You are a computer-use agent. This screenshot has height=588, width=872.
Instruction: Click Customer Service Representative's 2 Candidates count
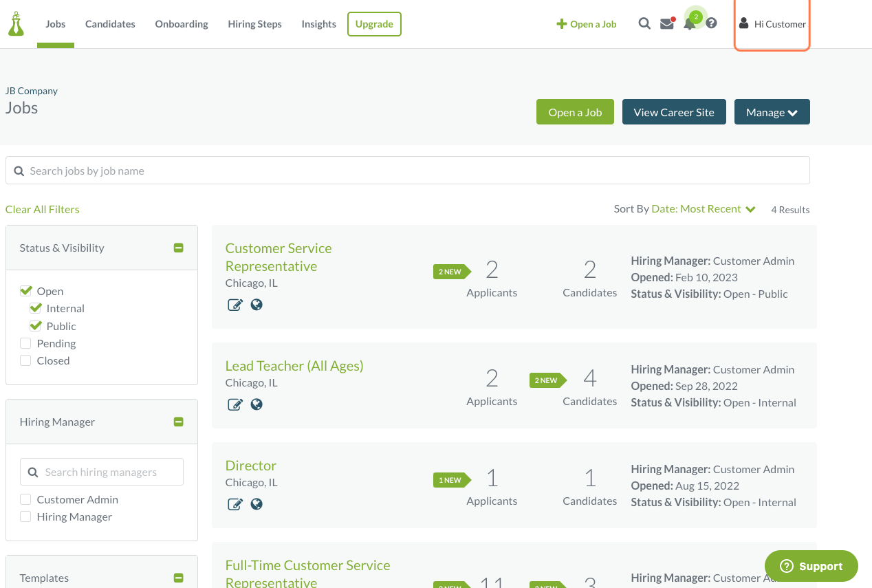[x=590, y=279]
